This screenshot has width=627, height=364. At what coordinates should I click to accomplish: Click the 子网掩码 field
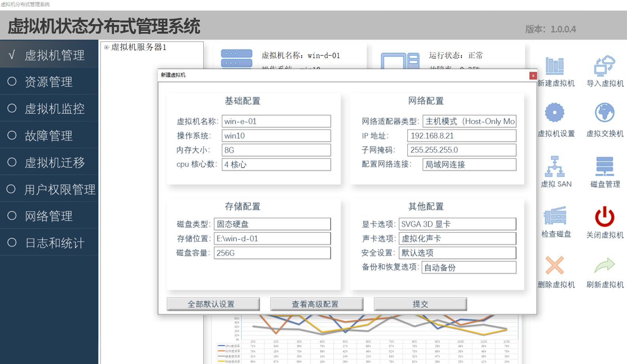[x=462, y=150]
